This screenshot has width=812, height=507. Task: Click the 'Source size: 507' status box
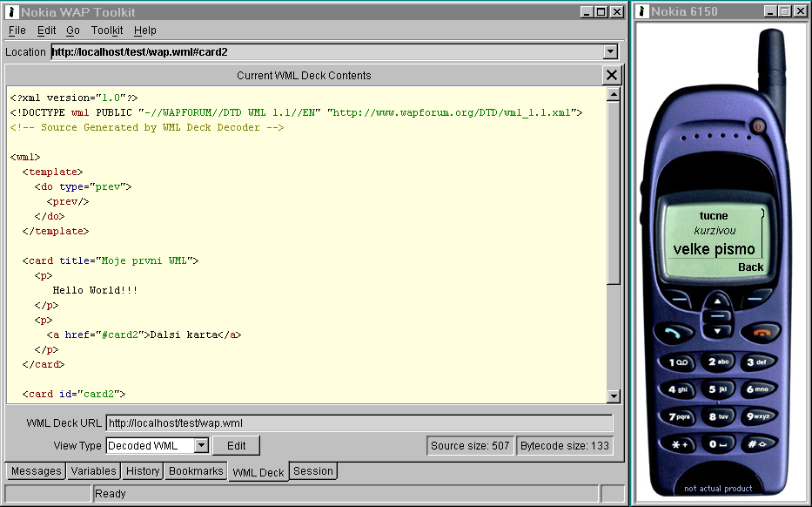(x=470, y=446)
